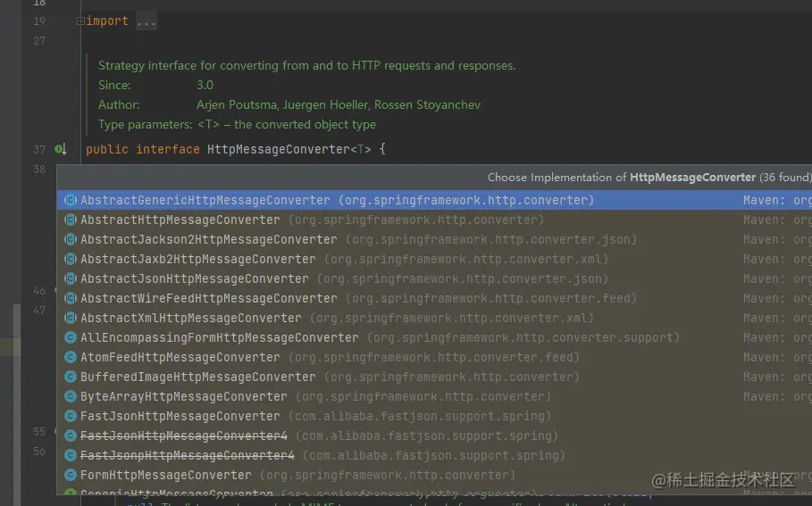Click class icon of FastJsonHttpMessageConverter4
Screen dimensions: 812x506
tap(71, 436)
